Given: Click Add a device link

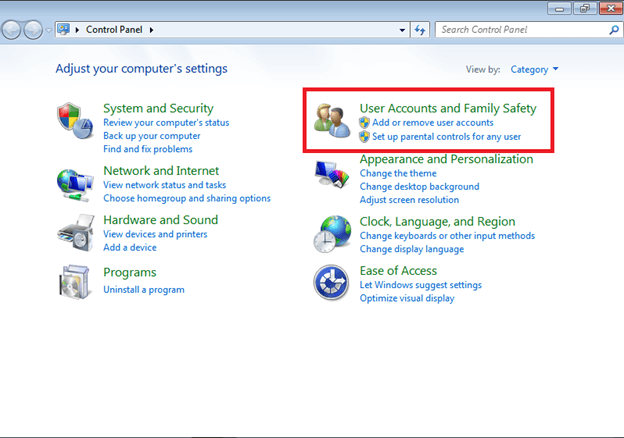Looking at the screenshot, I should point(130,247).
